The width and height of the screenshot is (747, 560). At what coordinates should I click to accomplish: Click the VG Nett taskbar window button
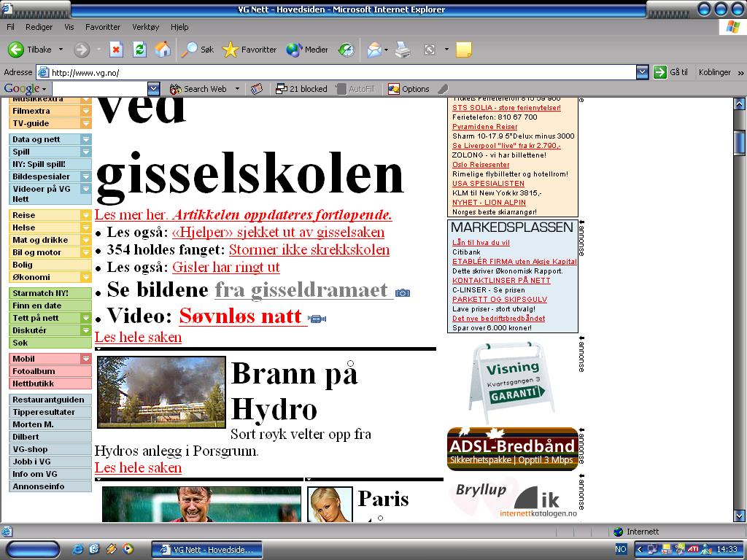206,550
